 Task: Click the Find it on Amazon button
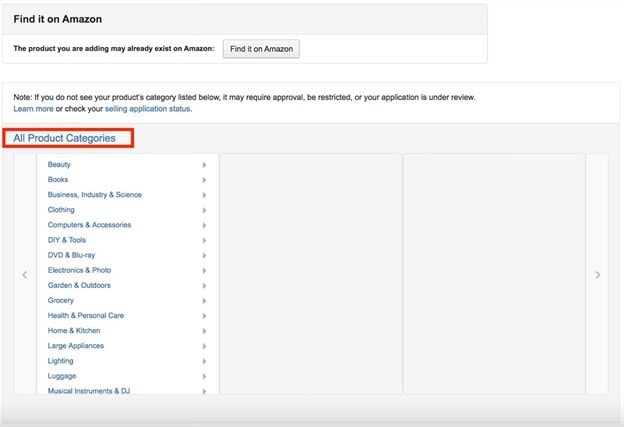pos(261,49)
